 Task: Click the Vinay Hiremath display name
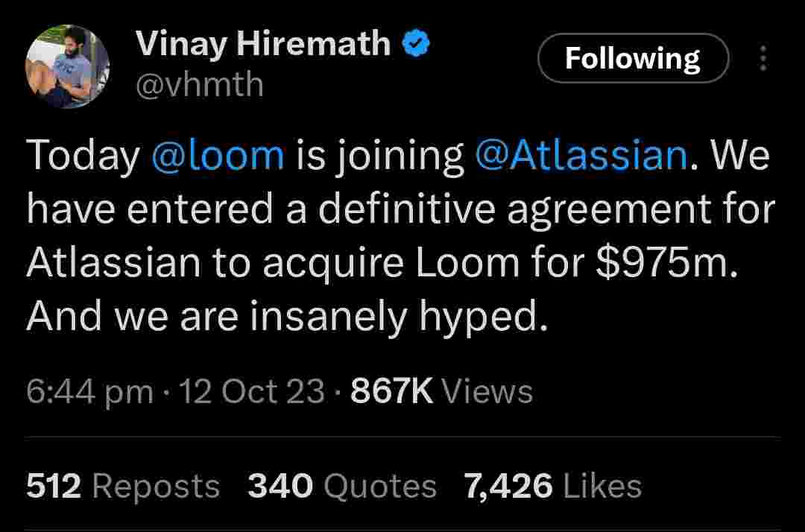[262, 45]
